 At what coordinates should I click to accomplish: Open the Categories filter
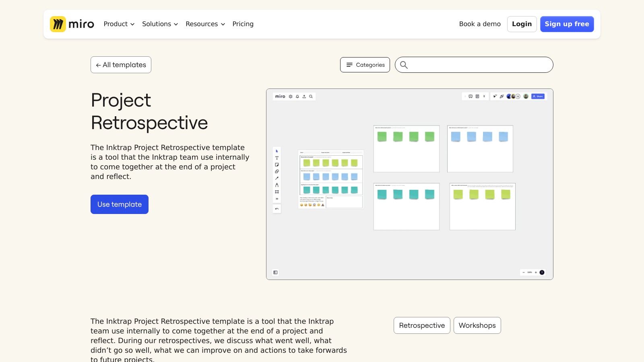click(365, 65)
